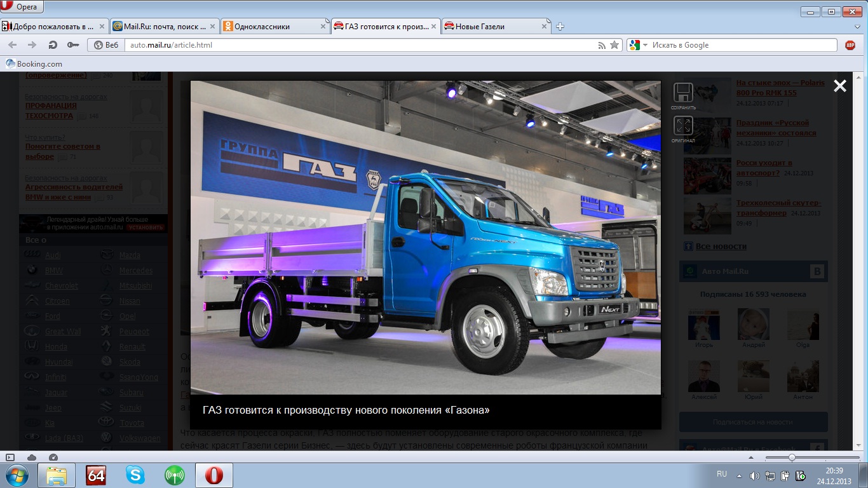Open the Windows Start button

[x=16, y=475]
